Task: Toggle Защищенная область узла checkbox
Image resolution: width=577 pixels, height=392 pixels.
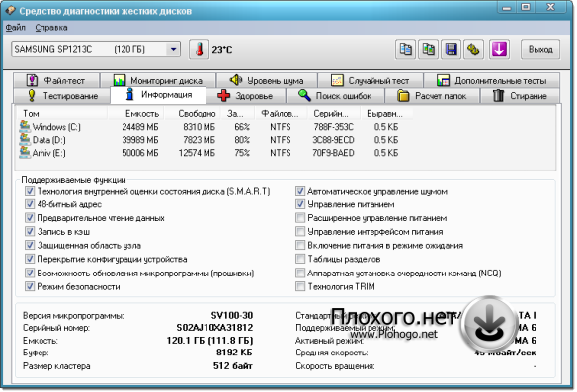Action: coord(30,245)
